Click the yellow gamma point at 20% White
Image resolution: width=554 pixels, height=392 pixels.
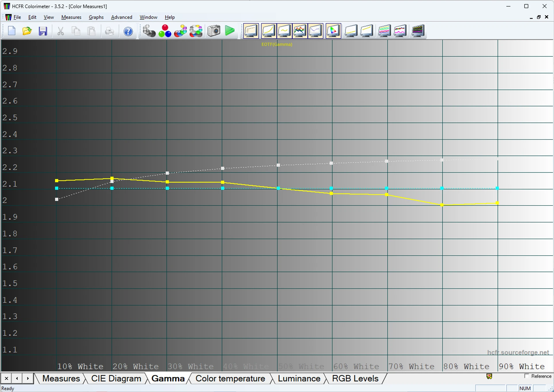click(x=112, y=178)
